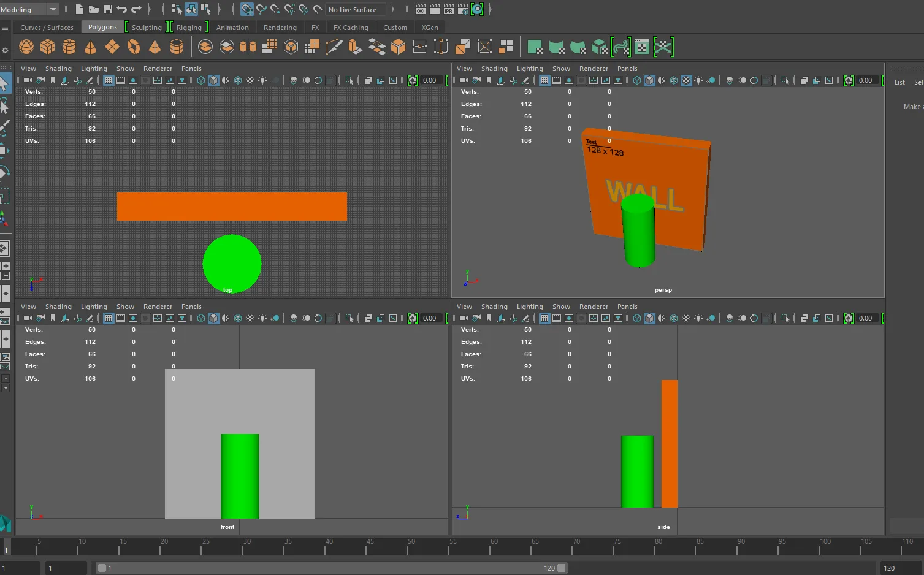Open the Lighting menu in the persp panel
This screenshot has height=575, width=924.
[x=530, y=69]
